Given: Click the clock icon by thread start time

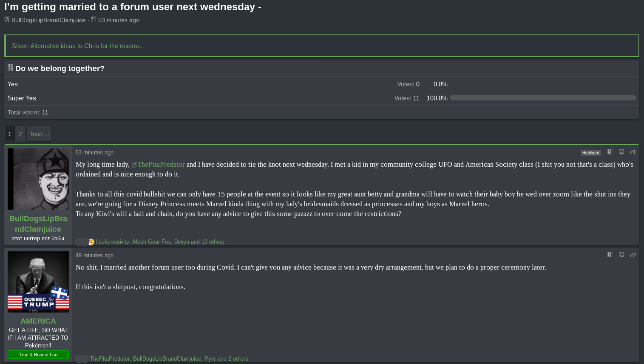Looking at the screenshot, I should click(94, 20).
